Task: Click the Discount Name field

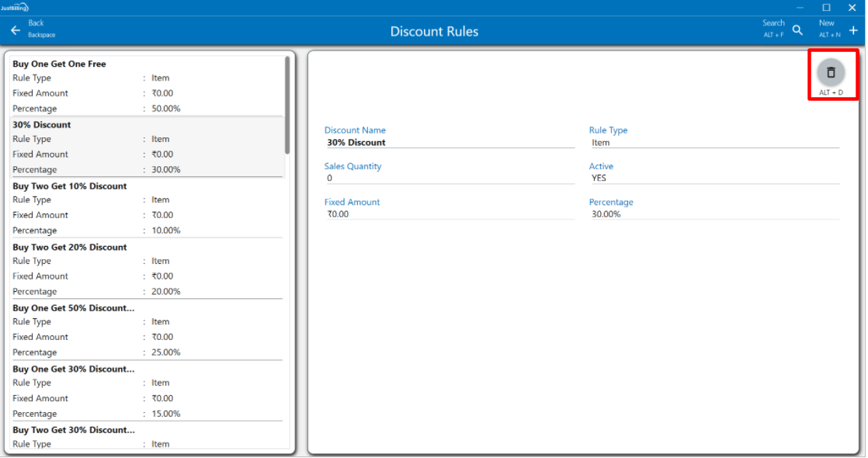Action: pos(449,143)
